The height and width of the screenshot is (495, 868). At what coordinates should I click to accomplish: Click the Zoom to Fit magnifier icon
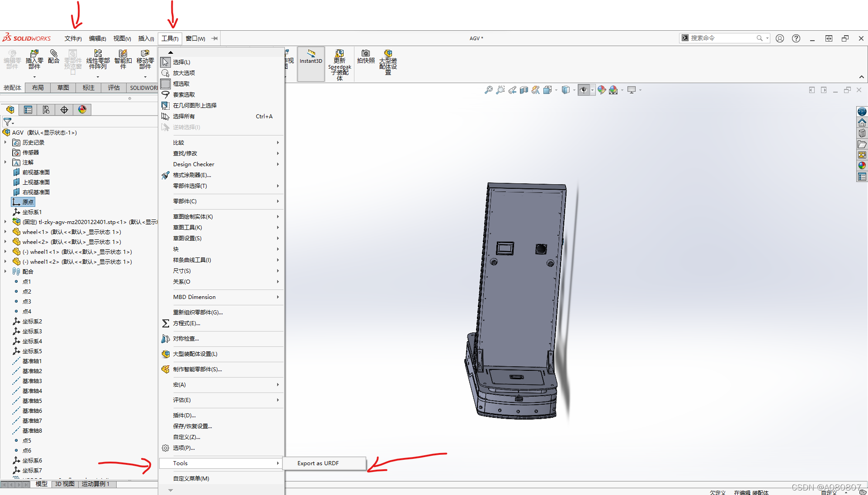pos(489,90)
